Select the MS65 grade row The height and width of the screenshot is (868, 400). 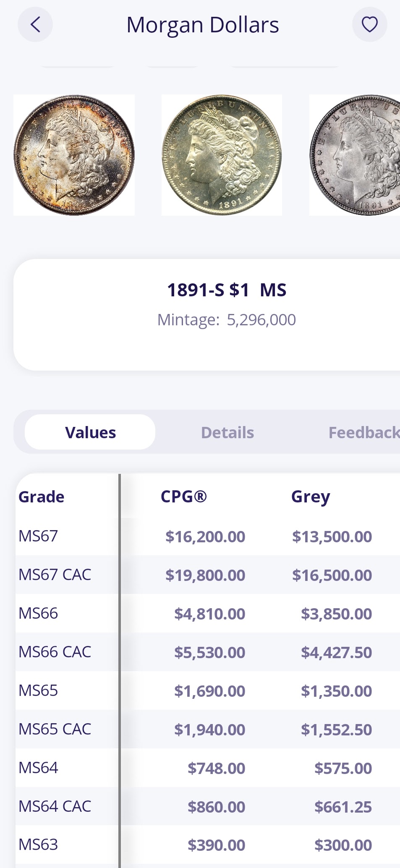(38, 690)
